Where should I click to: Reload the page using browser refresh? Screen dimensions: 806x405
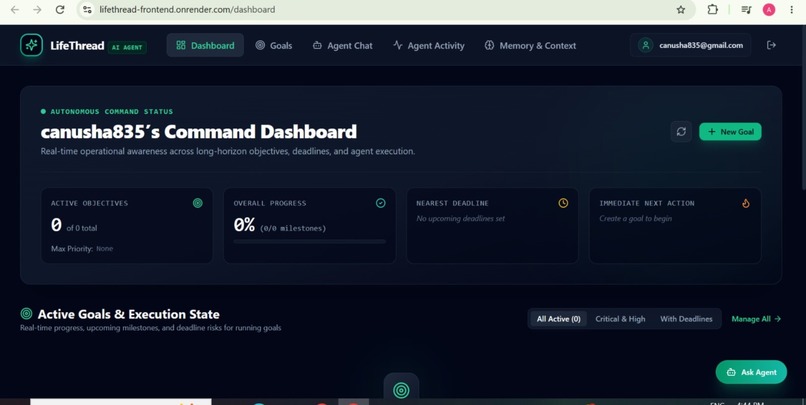60,9
